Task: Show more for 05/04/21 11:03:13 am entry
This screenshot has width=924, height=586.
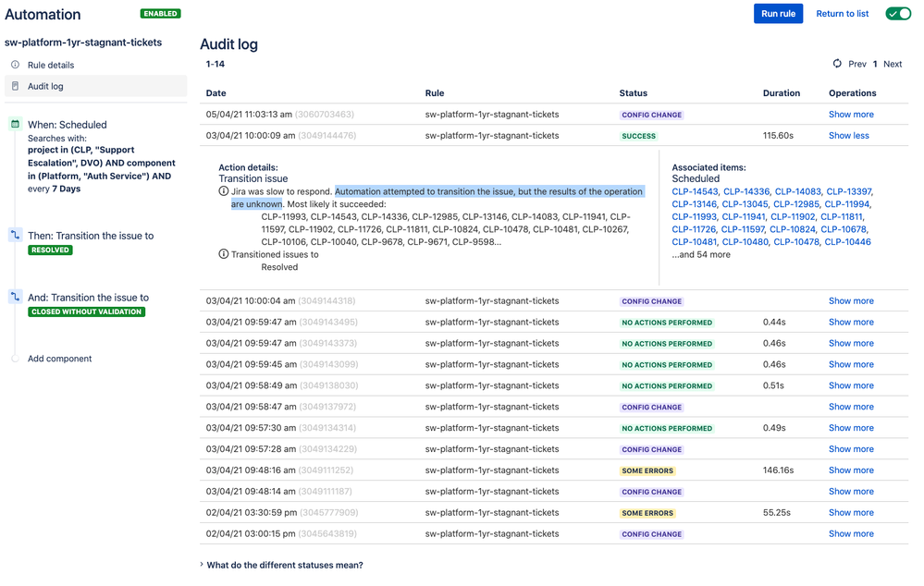Action: coord(851,115)
